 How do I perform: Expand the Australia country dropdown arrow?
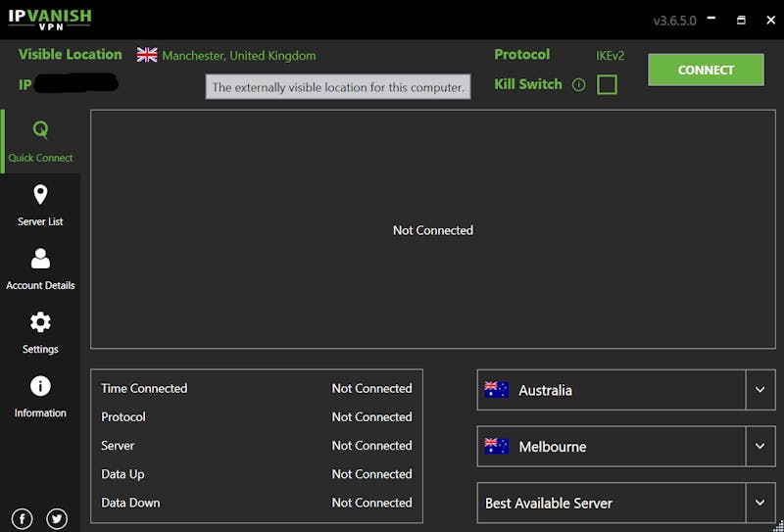point(760,390)
